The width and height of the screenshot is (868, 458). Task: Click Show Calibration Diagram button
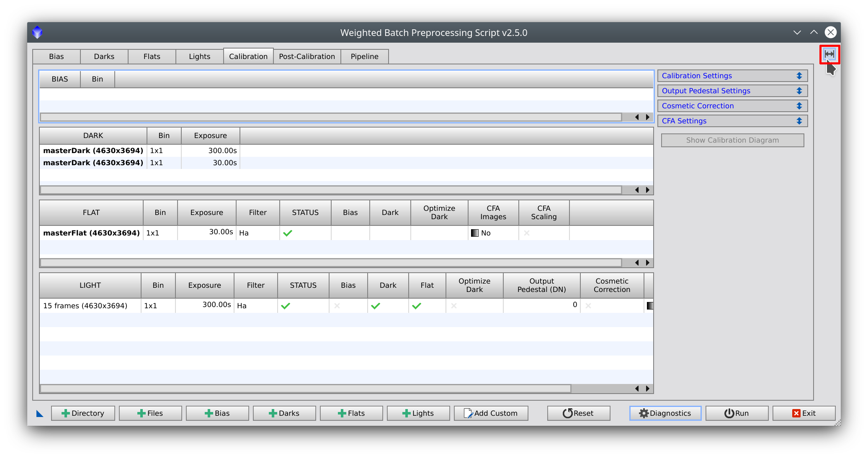click(732, 140)
